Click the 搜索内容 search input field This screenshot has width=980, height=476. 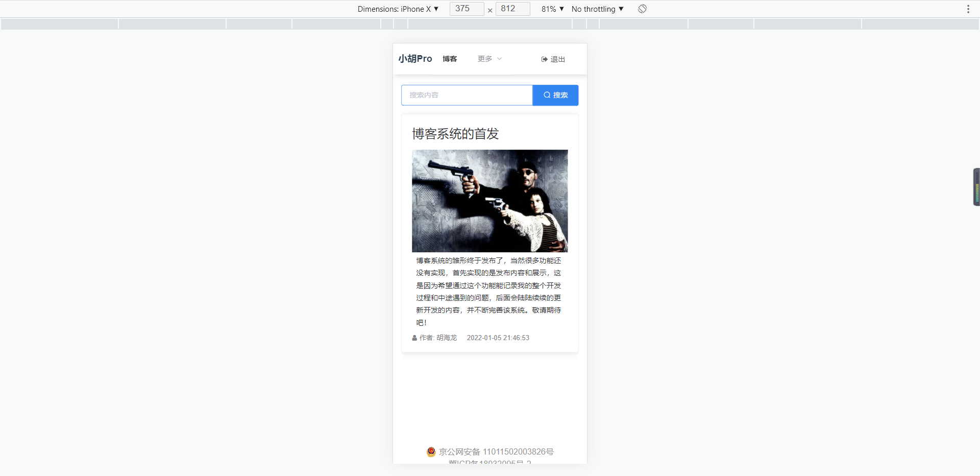(x=466, y=95)
